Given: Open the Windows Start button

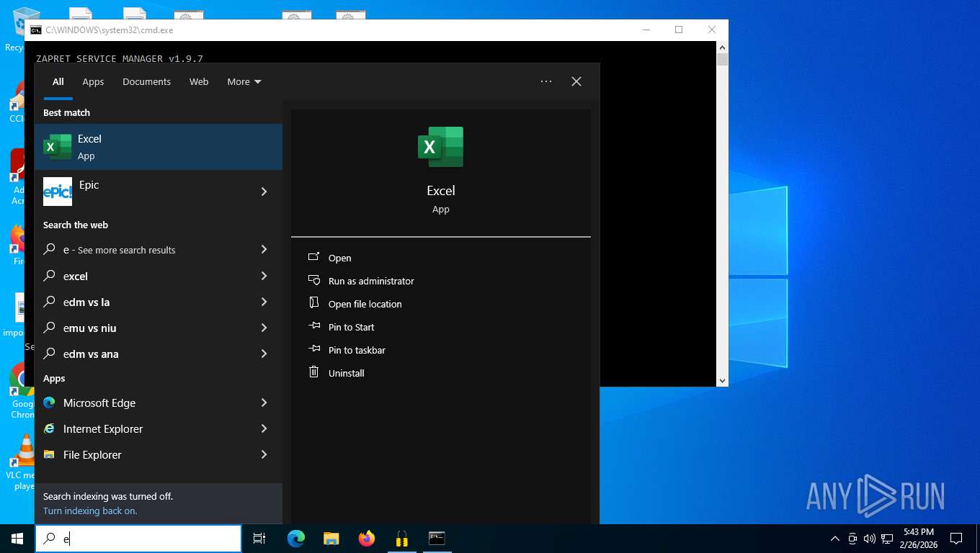Looking at the screenshot, I should click(17, 539).
